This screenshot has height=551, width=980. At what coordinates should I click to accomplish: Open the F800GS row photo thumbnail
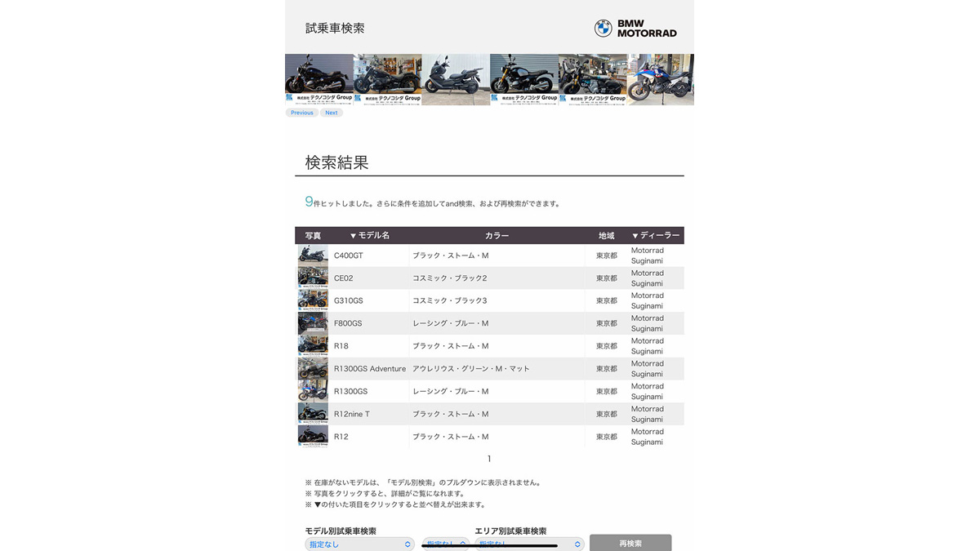click(313, 323)
